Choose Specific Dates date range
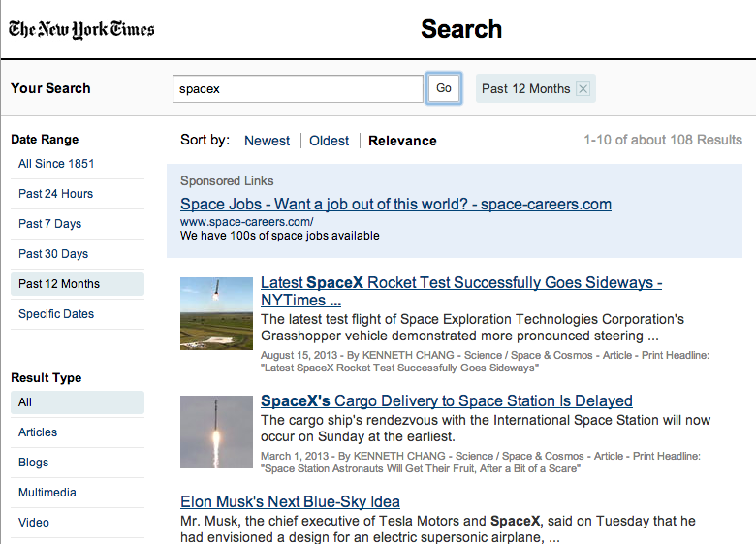 point(56,314)
